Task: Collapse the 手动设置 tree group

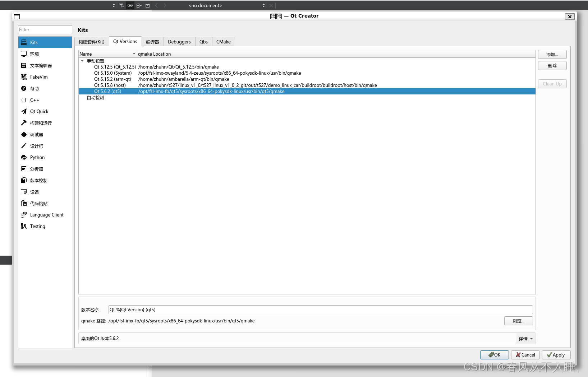Action: (82, 61)
